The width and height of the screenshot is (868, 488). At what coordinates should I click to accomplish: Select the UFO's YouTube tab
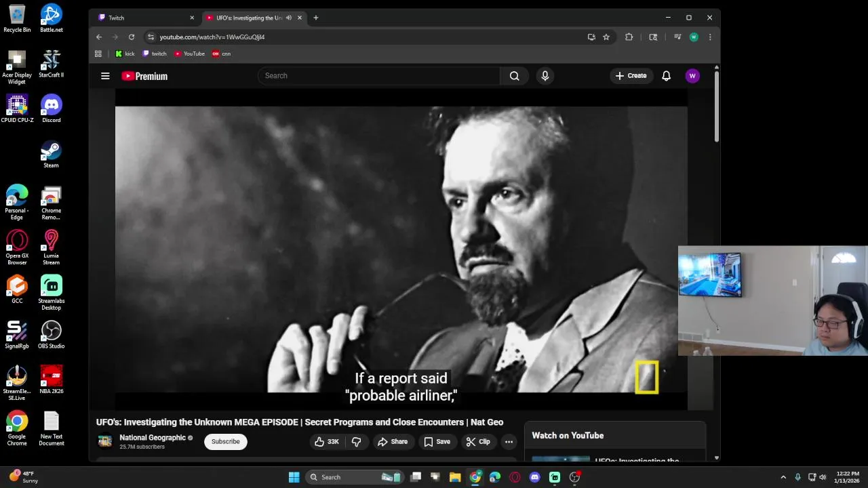click(x=254, y=18)
